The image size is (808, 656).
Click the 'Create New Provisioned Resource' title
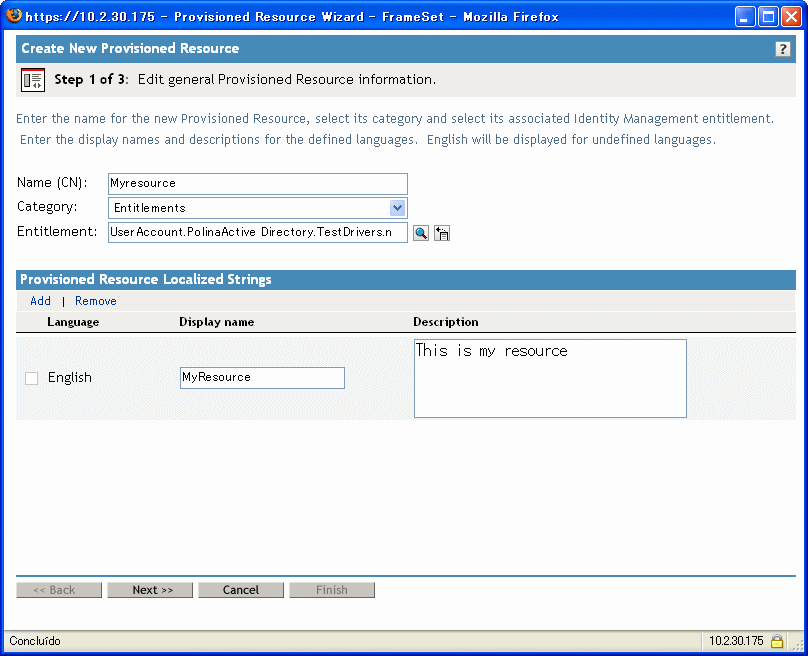[130, 48]
